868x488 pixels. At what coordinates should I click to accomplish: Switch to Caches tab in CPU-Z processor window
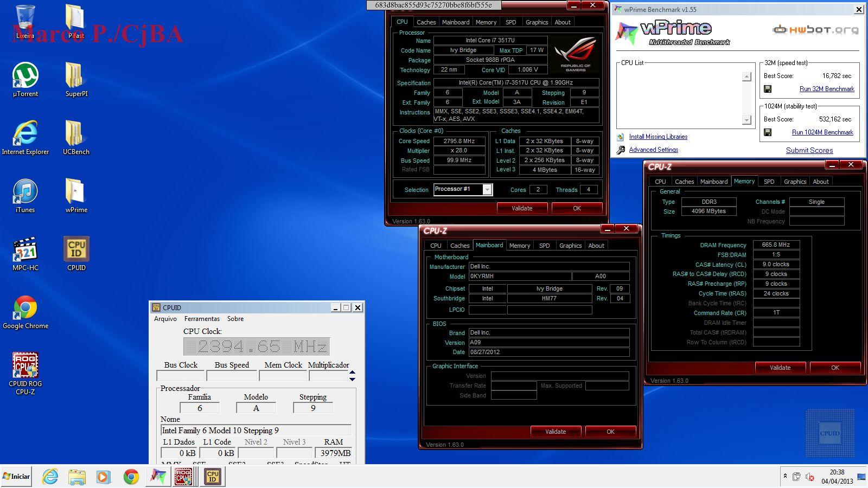tap(426, 22)
